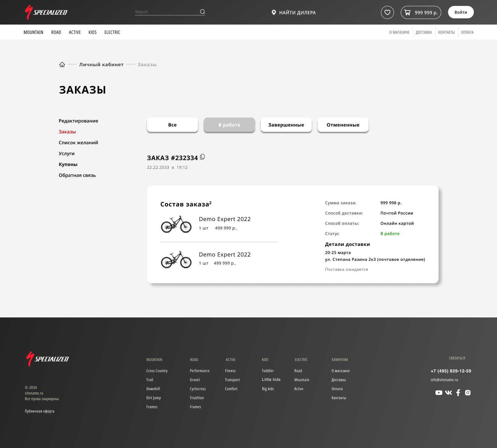This screenshot has width=497, height=448.
Task: Click the search magnifier icon
Action: pyautogui.click(x=202, y=12)
